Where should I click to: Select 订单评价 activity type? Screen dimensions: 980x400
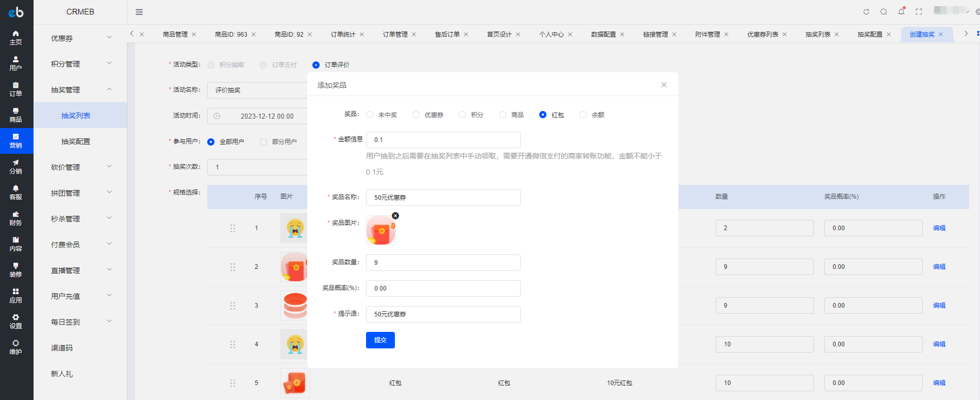click(331, 65)
